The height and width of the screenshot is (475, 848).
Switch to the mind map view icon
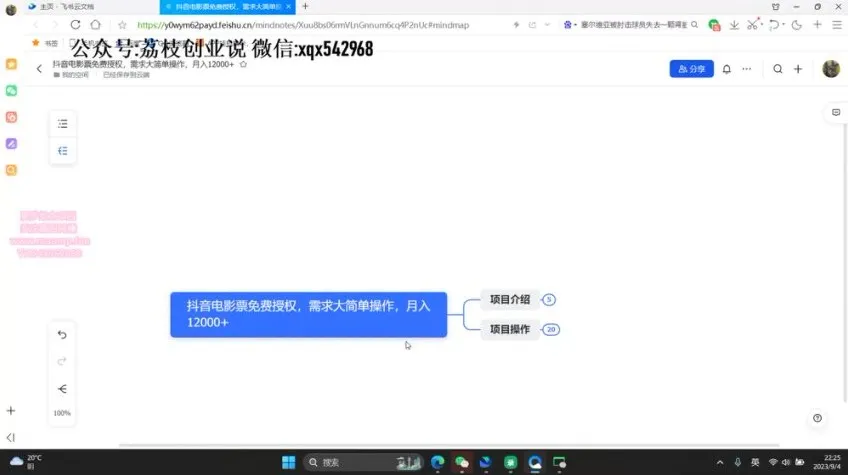[x=63, y=151]
